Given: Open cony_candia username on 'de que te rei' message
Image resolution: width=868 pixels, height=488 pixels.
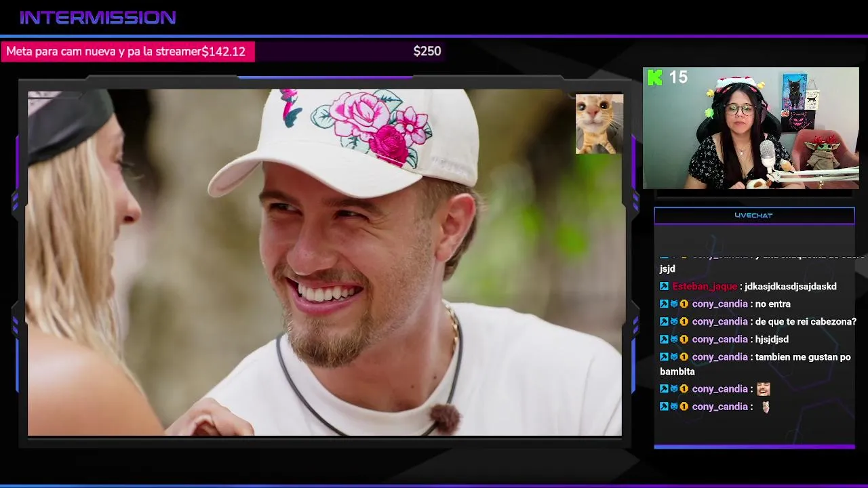Looking at the screenshot, I should 719,322.
